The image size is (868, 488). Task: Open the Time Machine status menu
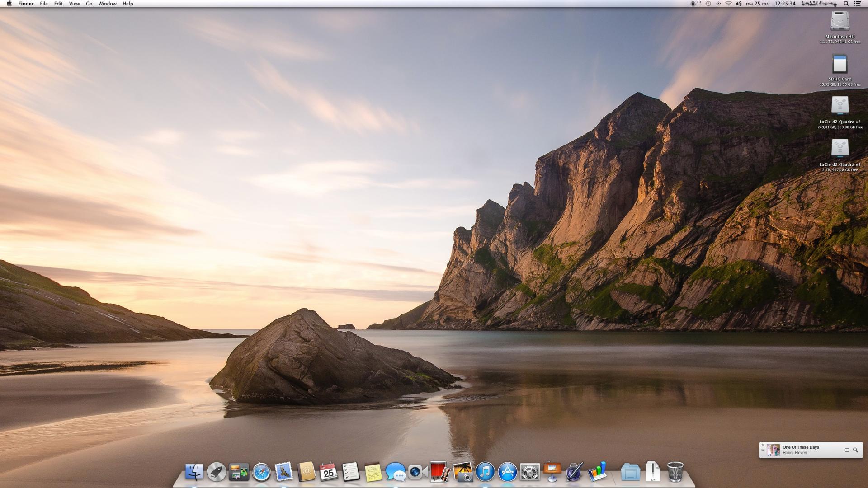coord(708,4)
